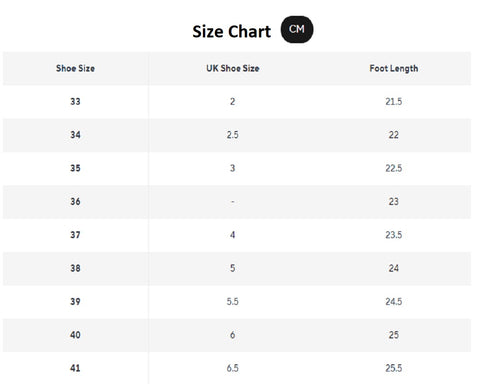Click shoe size 35 cell
This screenshot has width=480, height=384.
click(75, 168)
